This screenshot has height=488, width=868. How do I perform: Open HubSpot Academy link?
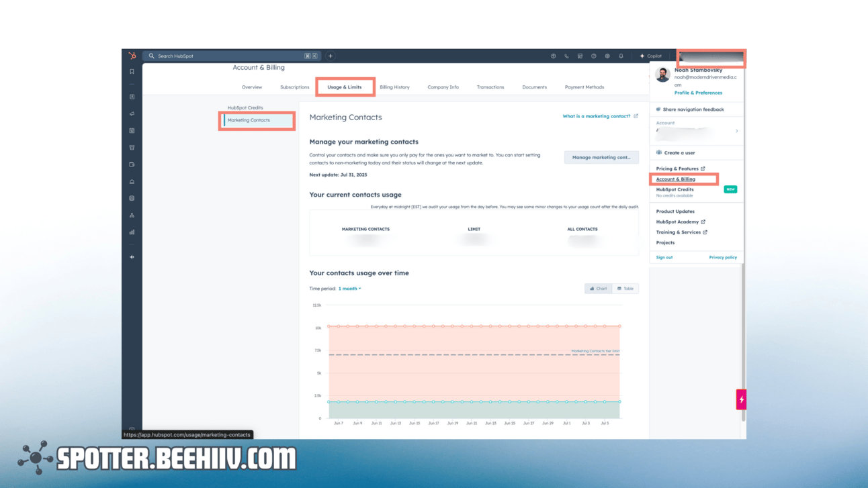tap(681, 222)
